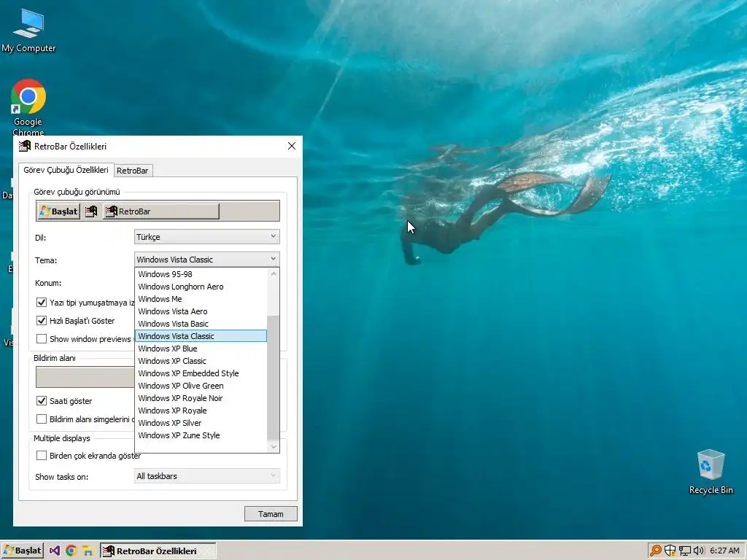
Task: Enable Show window previews checkbox
Action: click(x=42, y=338)
